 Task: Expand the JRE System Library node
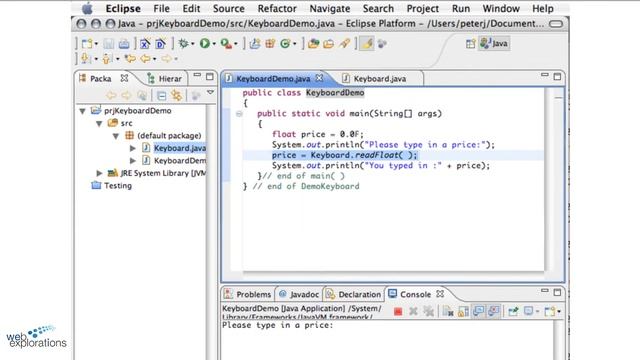99,173
